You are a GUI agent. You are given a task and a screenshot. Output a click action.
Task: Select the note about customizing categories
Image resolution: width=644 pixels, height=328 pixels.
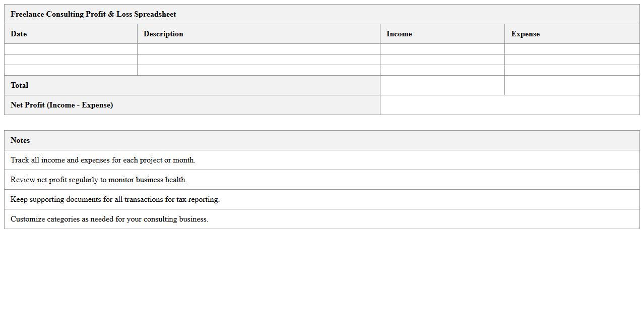click(109, 219)
